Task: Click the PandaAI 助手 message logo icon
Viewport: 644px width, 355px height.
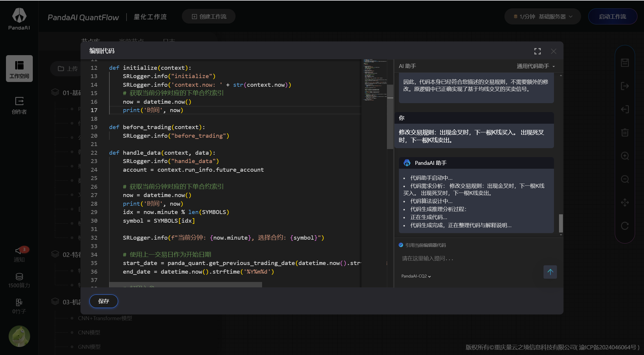Action: tap(407, 163)
